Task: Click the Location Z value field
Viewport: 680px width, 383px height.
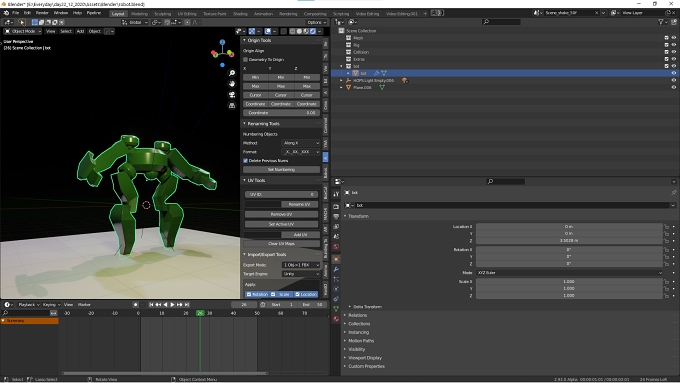Action: point(569,240)
